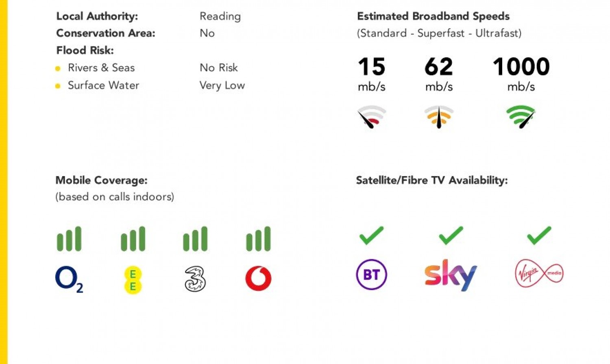The width and height of the screenshot is (610, 364).
Task: Click the green checkmark above Virgin Media
Action: click(x=539, y=235)
